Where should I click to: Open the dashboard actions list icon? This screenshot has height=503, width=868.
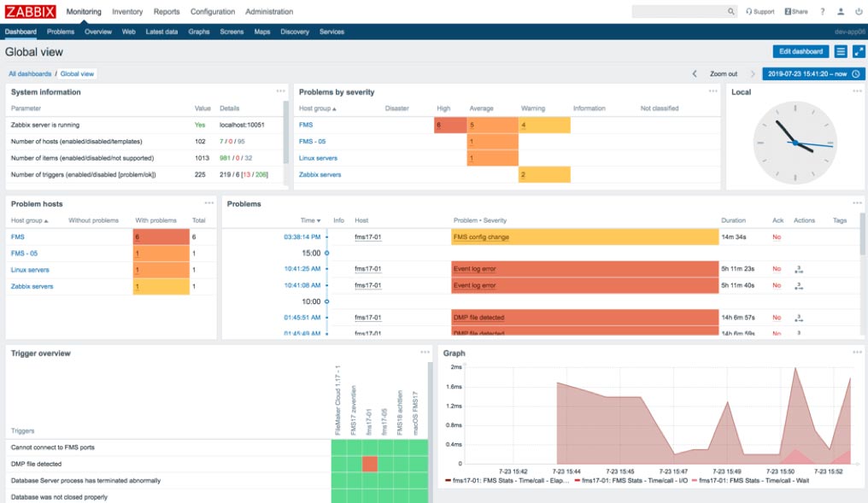pos(841,51)
